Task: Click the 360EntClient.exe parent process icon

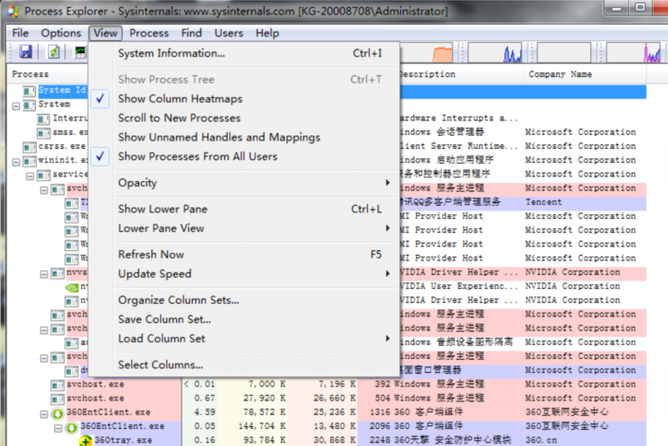Action: (x=57, y=412)
